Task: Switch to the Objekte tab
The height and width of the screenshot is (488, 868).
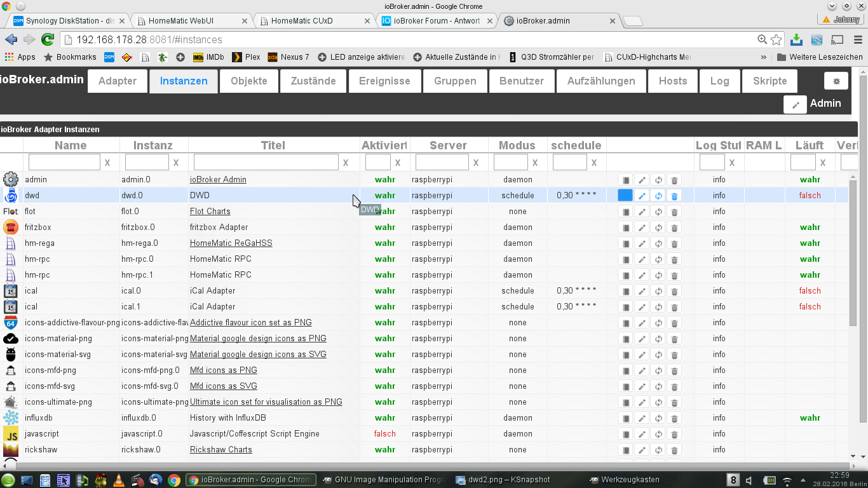Action: tap(249, 81)
